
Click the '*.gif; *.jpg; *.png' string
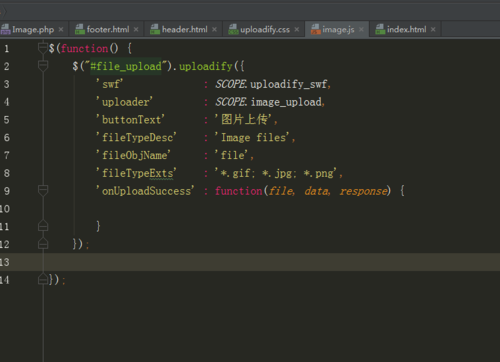276,173
